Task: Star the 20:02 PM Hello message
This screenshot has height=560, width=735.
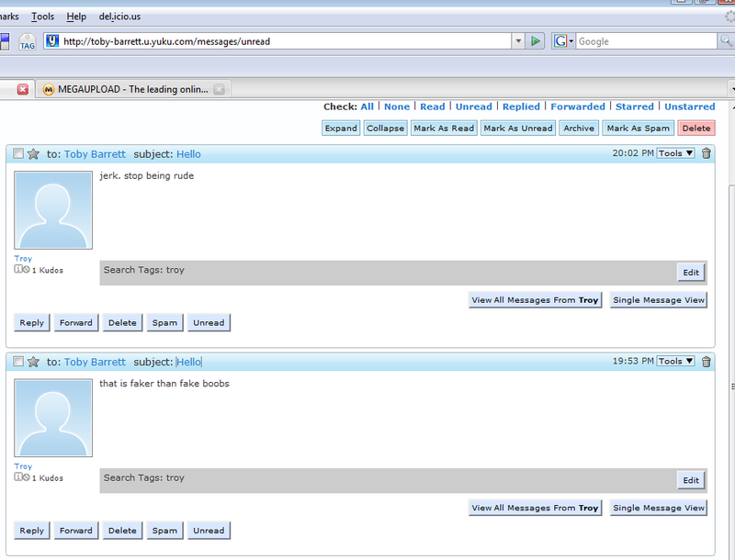Action: (34, 154)
